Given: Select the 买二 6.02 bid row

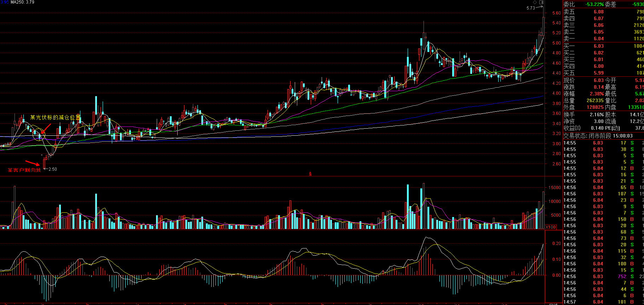Looking at the screenshot, I should pos(604,53).
